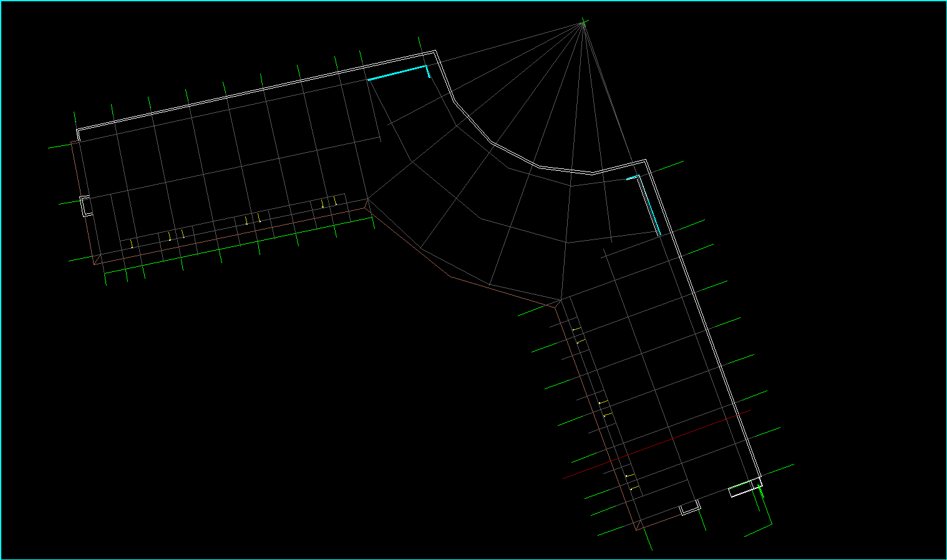Image resolution: width=947 pixels, height=560 pixels.
Task: Select the short cyan stub near top wall corner
Action: pos(429,72)
